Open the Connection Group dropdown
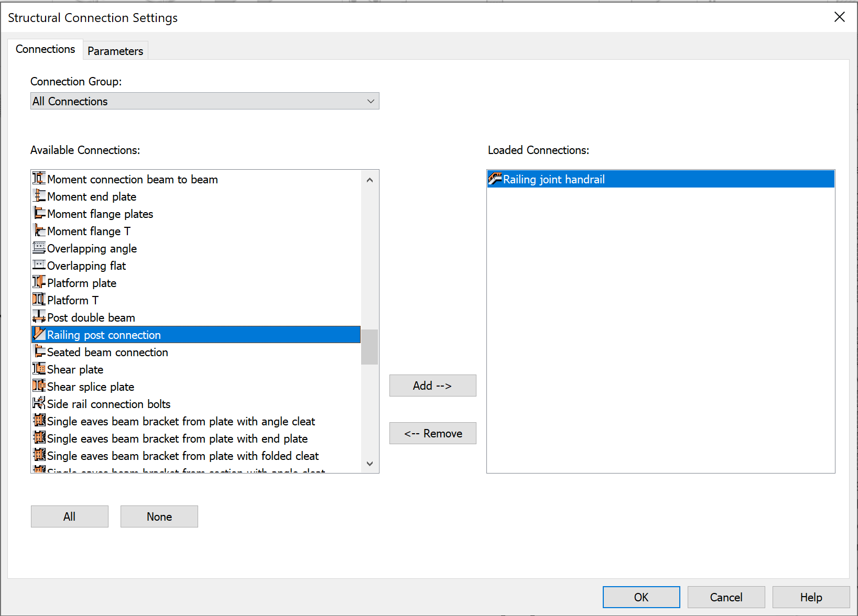The image size is (858, 616). 205,101
